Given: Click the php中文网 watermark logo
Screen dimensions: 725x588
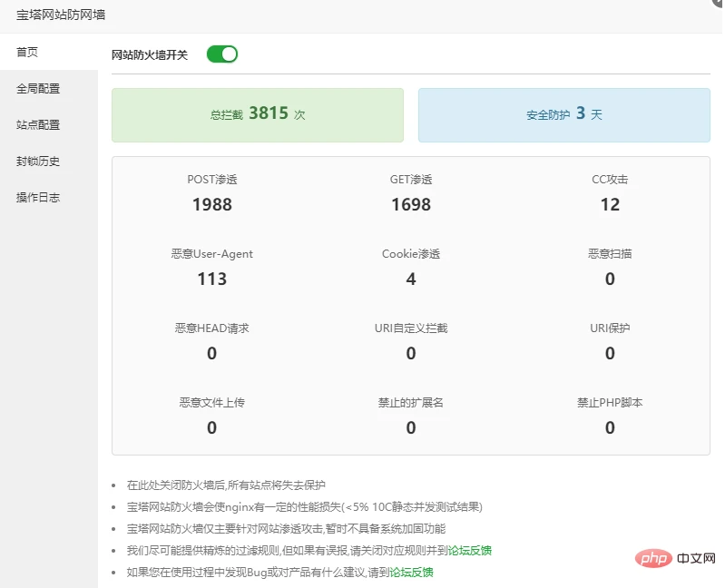Looking at the screenshot, I should (x=675, y=558).
